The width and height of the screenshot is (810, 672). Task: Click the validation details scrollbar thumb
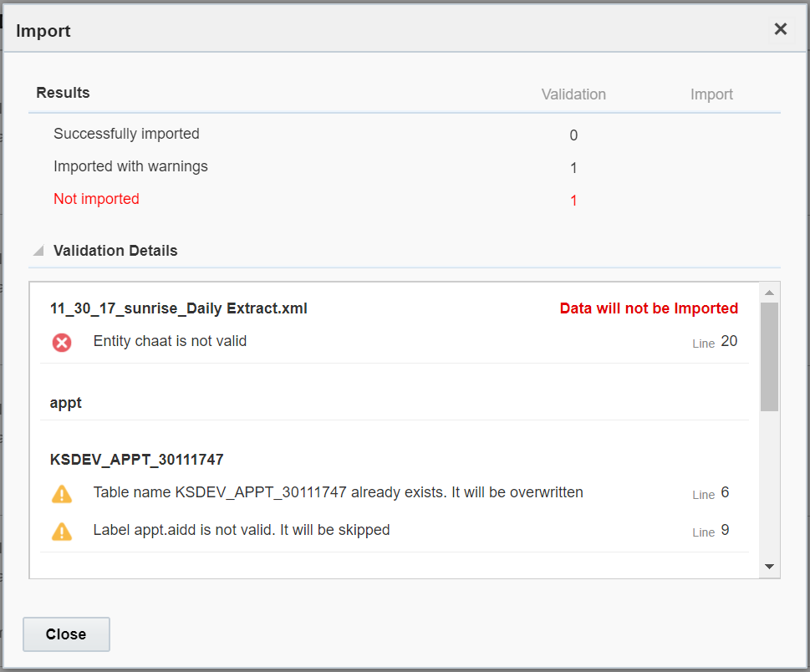[x=769, y=355]
